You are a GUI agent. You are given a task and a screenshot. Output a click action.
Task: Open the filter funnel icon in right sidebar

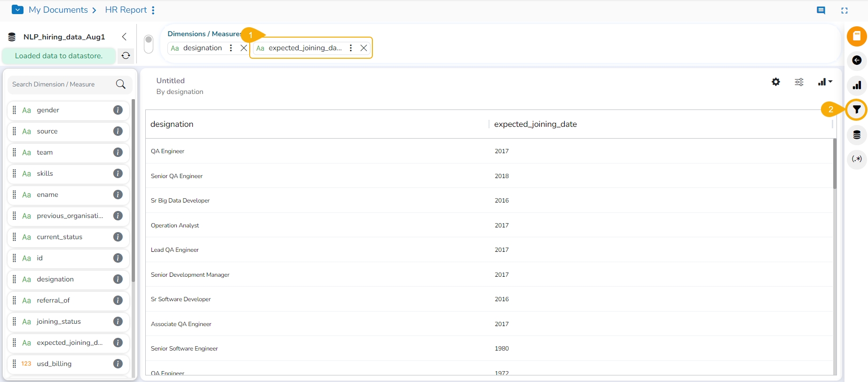pyautogui.click(x=857, y=110)
